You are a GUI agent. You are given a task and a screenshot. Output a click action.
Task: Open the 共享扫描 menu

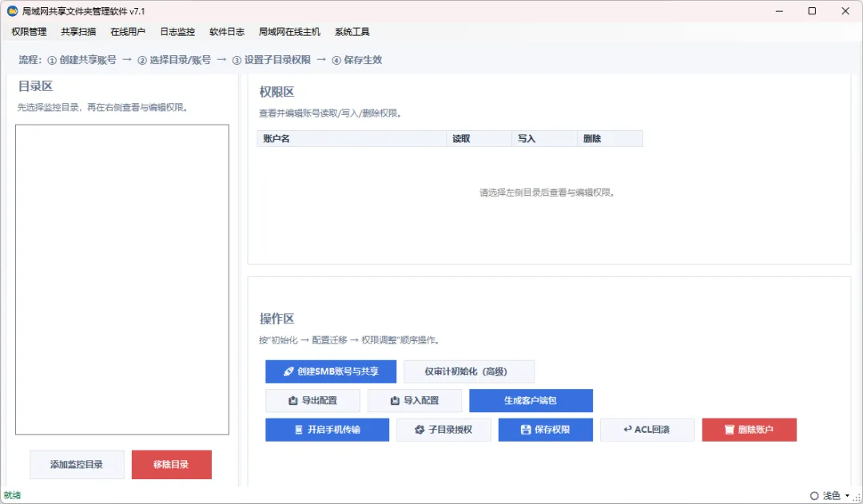pyautogui.click(x=78, y=32)
